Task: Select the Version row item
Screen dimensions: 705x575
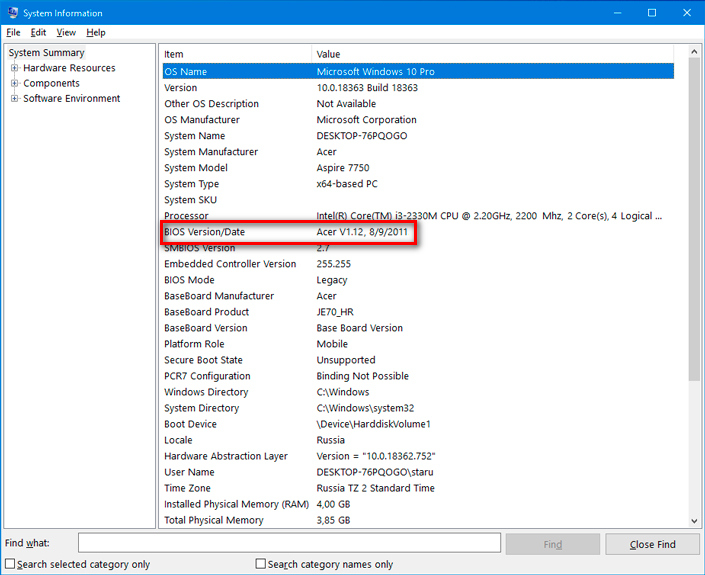Action: [x=418, y=88]
